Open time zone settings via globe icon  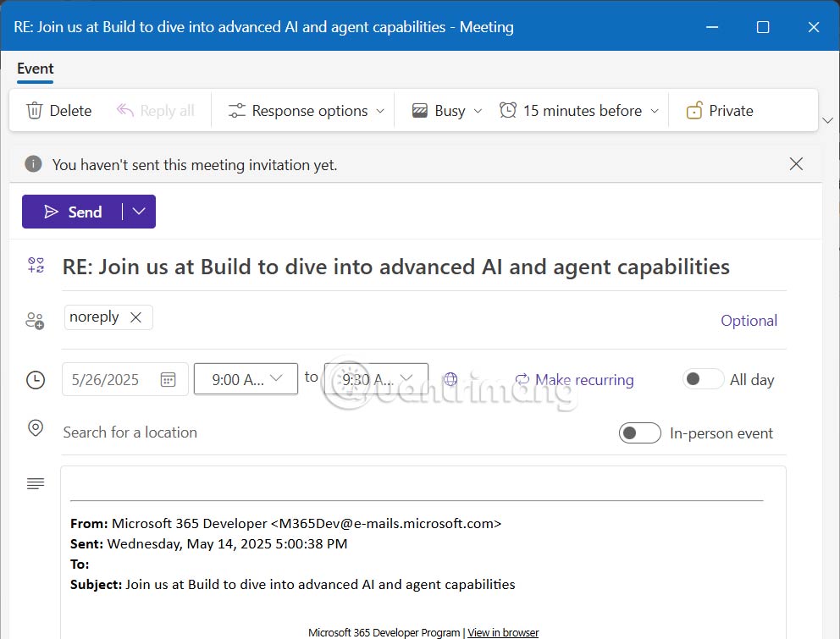[x=449, y=379]
